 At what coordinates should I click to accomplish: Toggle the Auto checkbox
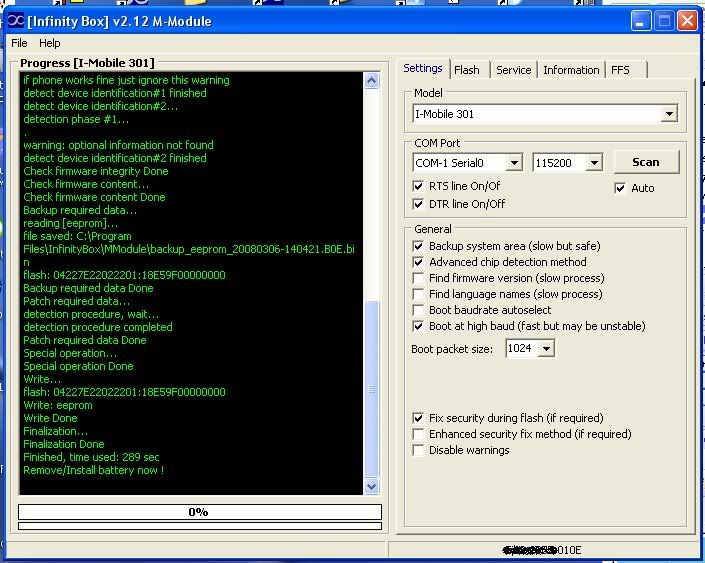point(620,188)
